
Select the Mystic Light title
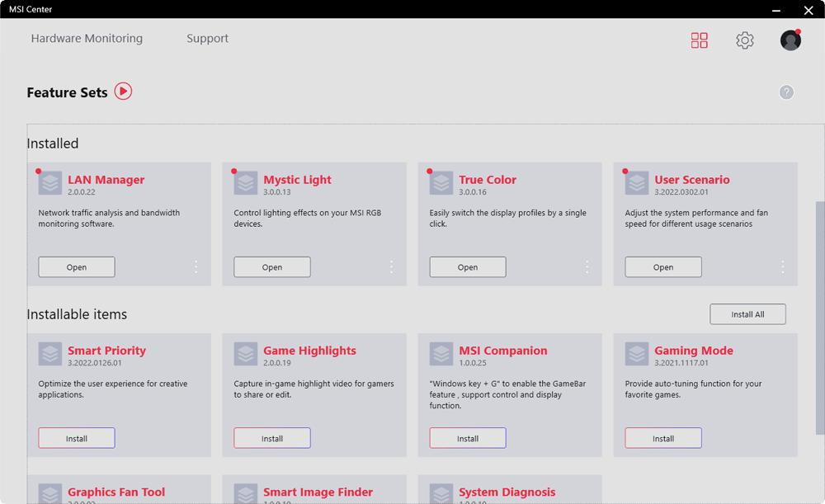pyautogui.click(x=297, y=179)
